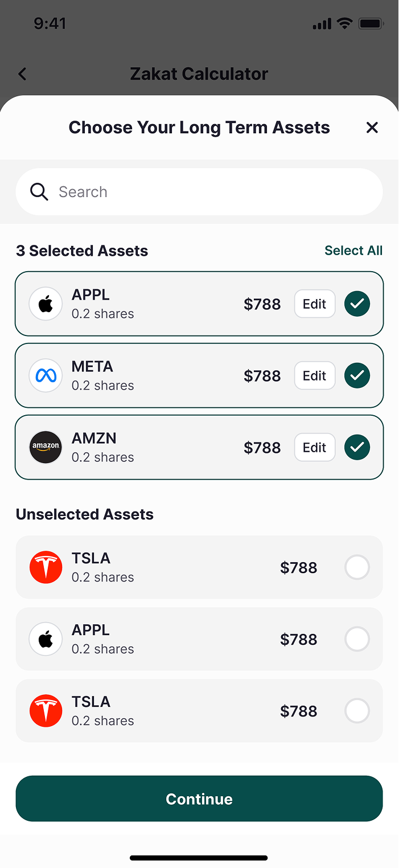Click the Meta logo icon
The height and width of the screenshot is (868, 399).
[46, 376]
